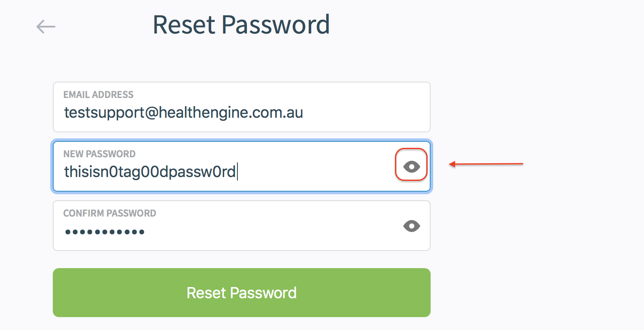
Task: Reveal the Confirm Password using its eye icon
Action: coord(411,226)
